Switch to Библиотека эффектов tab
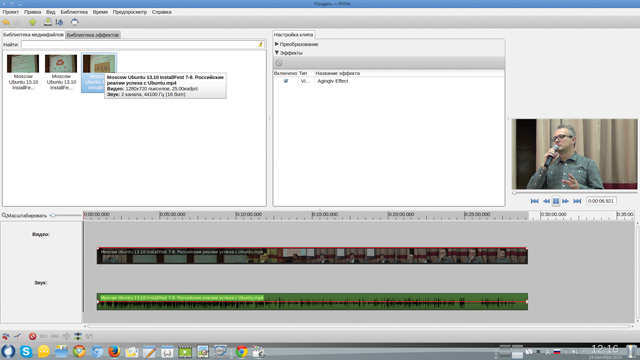Image resolution: width=640 pixels, height=360 pixels. (x=93, y=35)
